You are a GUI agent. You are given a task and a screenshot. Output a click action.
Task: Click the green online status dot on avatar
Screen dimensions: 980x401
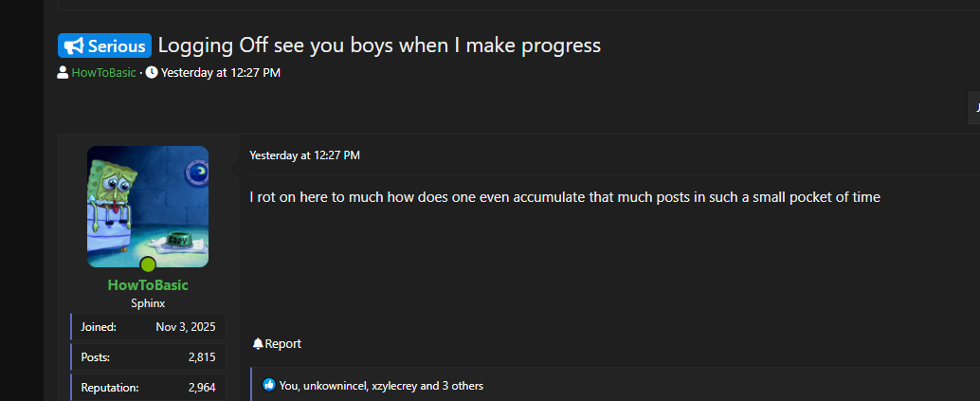tap(148, 264)
